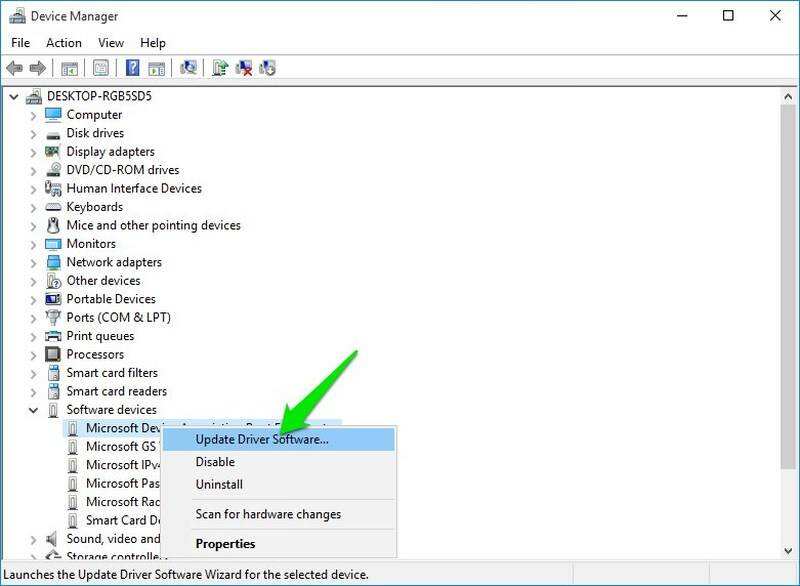The width and height of the screenshot is (800, 586).
Task: Select the Print queues tree item
Action: pos(99,336)
